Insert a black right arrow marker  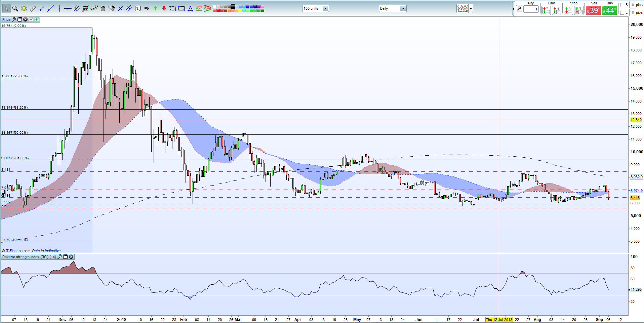(147, 8)
